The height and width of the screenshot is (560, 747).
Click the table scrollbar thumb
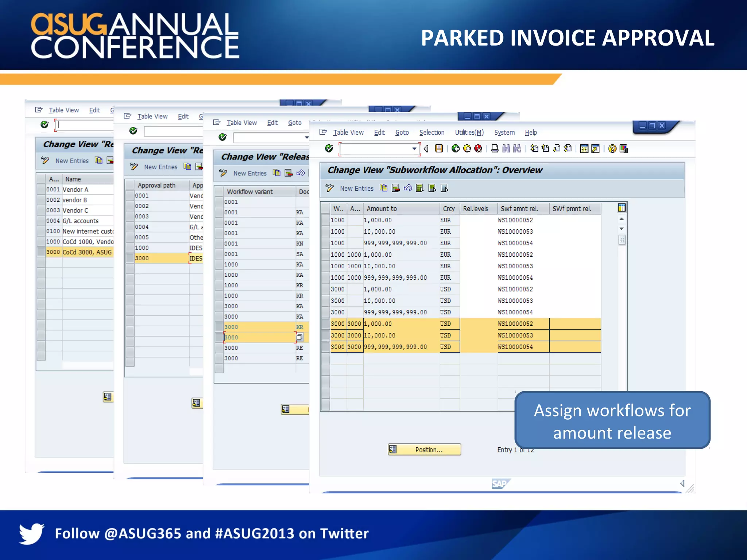click(x=622, y=240)
